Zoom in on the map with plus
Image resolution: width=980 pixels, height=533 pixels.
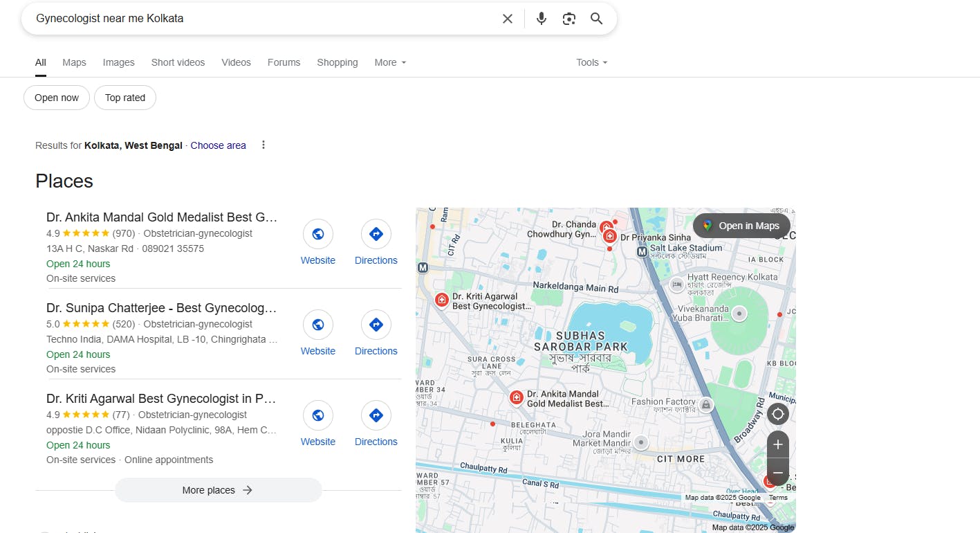778,444
